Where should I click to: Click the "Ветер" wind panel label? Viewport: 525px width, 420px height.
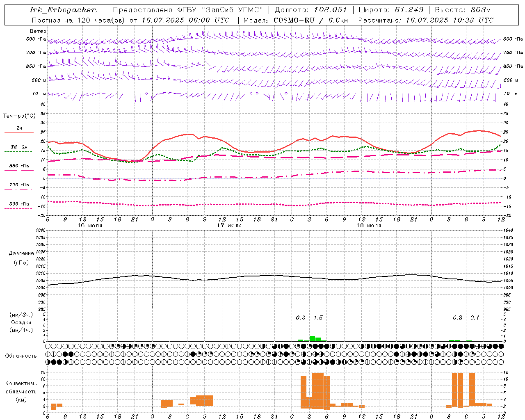pos(38,31)
